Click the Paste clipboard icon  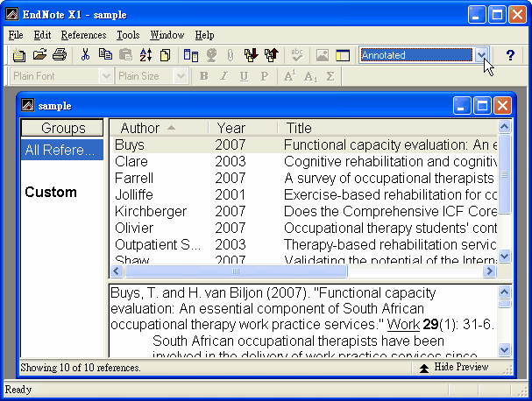click(x=126, y=54)
